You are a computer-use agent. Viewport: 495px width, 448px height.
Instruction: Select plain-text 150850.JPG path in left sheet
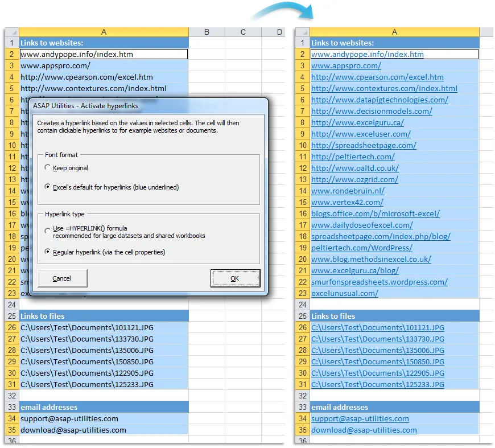coord(104,361)
